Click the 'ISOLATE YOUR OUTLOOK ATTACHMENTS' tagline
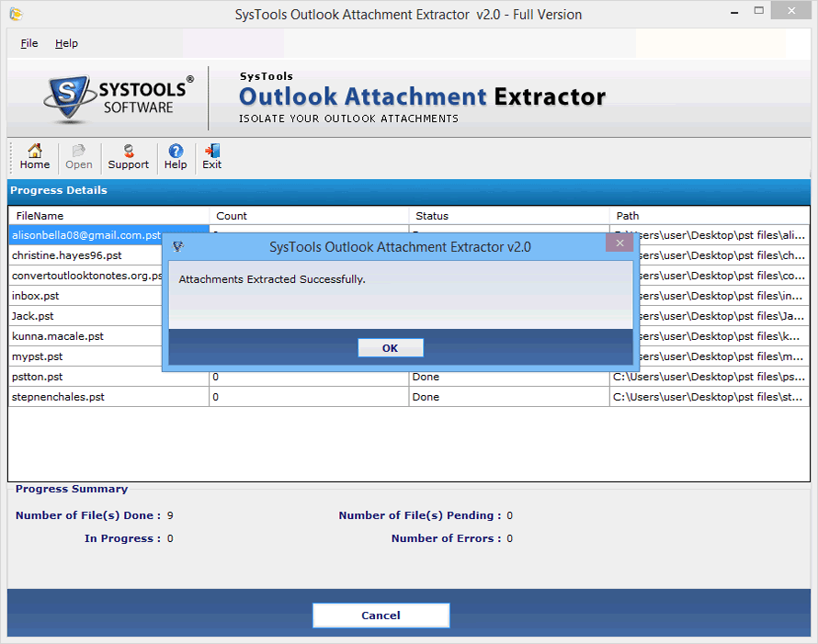 pos(348,119)
